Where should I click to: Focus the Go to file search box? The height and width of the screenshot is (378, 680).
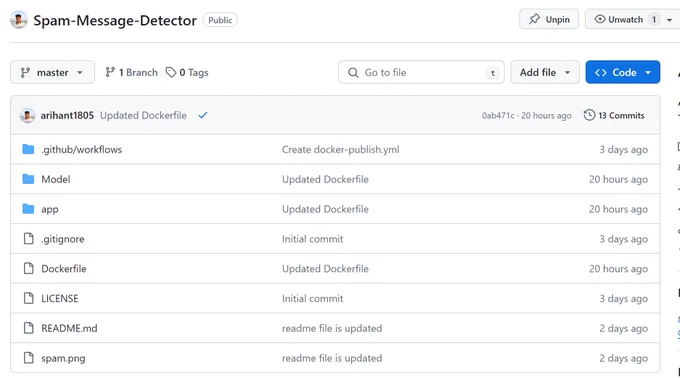click(x=421, y=72)
